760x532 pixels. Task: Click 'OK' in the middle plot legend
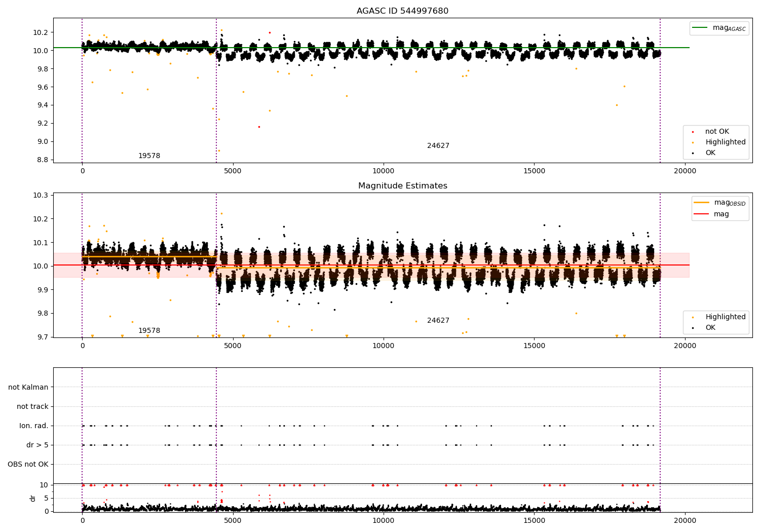[710, 328]
